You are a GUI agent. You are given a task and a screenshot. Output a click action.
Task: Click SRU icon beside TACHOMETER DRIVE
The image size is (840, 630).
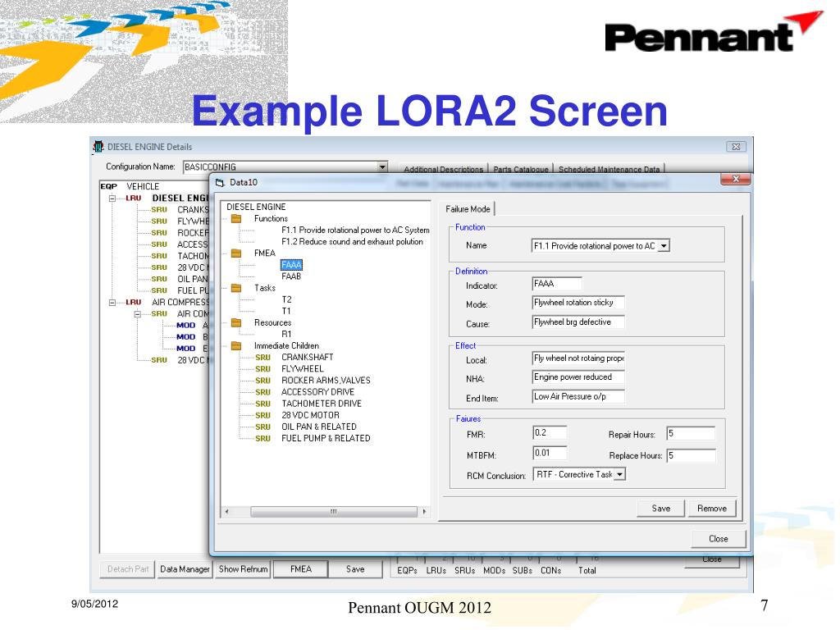262,404
